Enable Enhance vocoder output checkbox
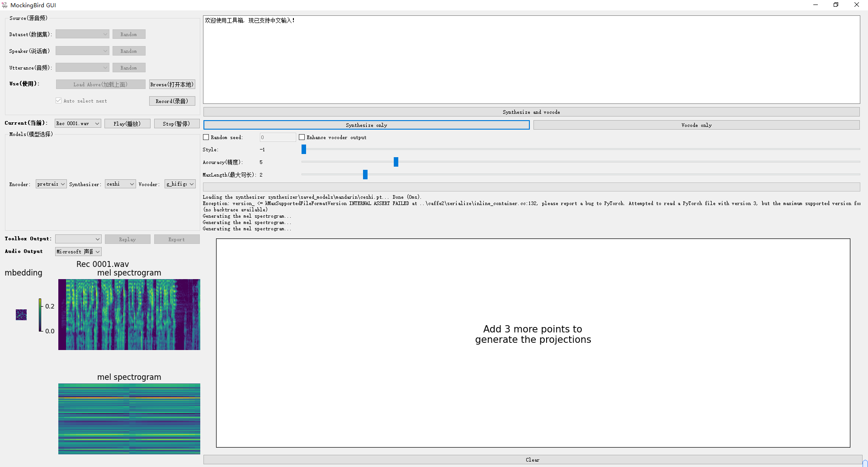 pos(302,137)
